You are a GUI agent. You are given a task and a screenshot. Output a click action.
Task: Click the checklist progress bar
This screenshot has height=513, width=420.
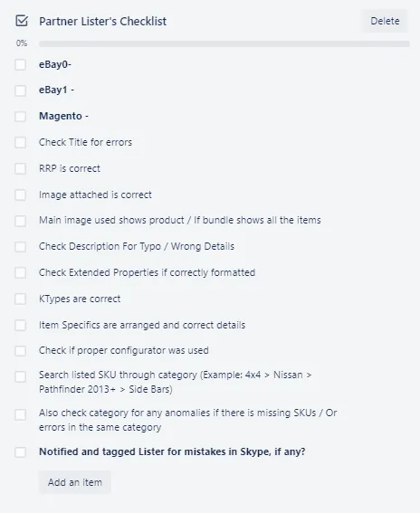224,43
